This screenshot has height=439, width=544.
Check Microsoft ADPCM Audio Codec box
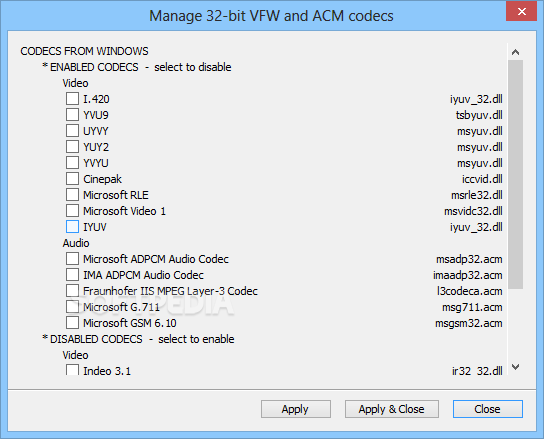click(x=72, y=259)
